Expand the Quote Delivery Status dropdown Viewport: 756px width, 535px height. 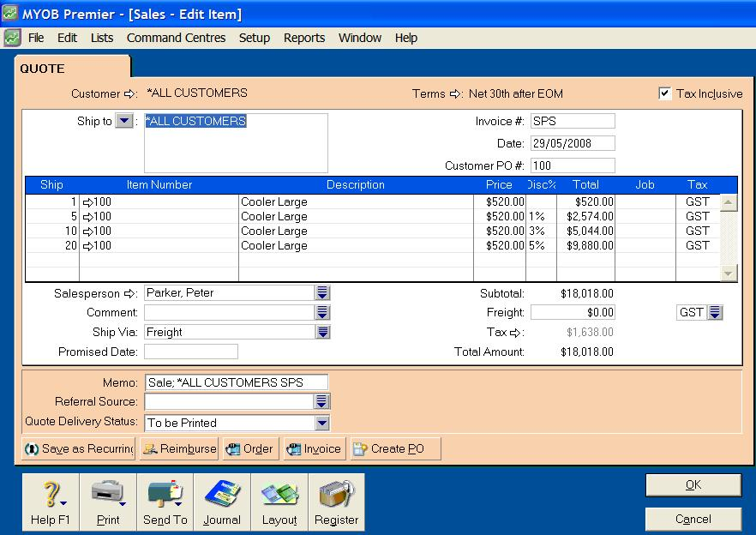[x=322, y=423]
